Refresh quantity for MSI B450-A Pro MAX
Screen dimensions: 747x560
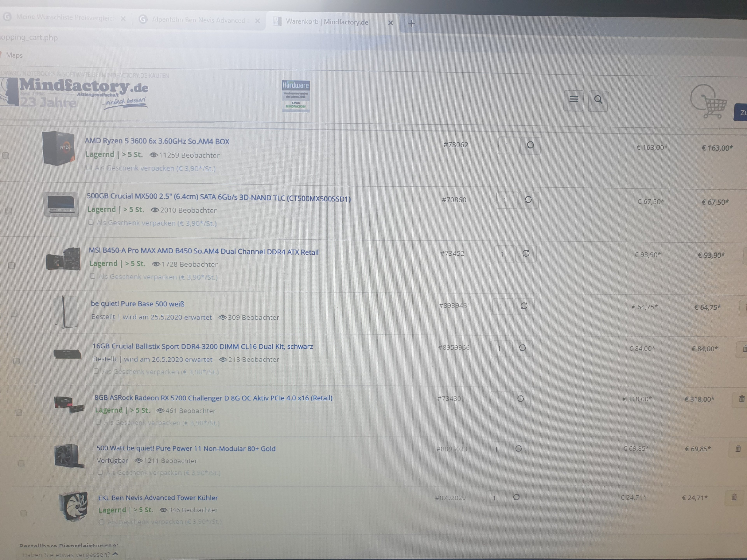click(x=526, y=254)
